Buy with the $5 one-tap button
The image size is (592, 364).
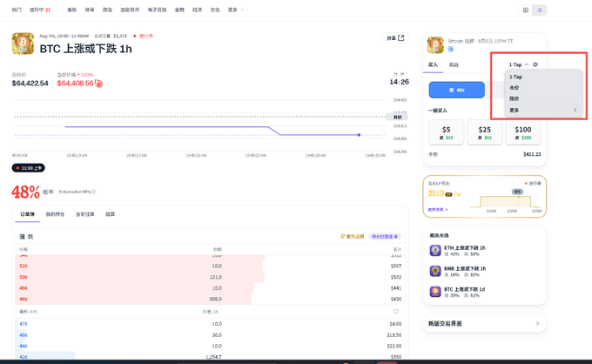[x=446, y=132]
